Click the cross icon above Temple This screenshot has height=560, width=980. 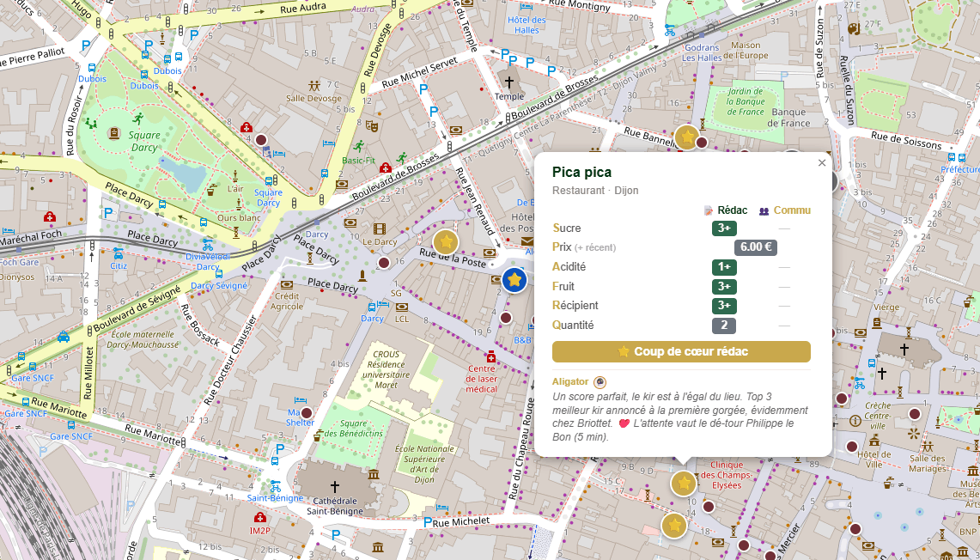click(508, 82)
